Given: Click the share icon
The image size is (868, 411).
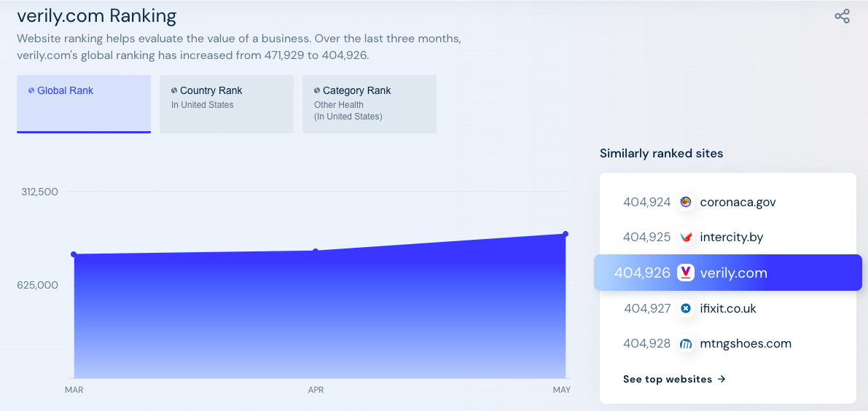Looking at the screenshot, I should pyautogui.click(x=842, y=16).
